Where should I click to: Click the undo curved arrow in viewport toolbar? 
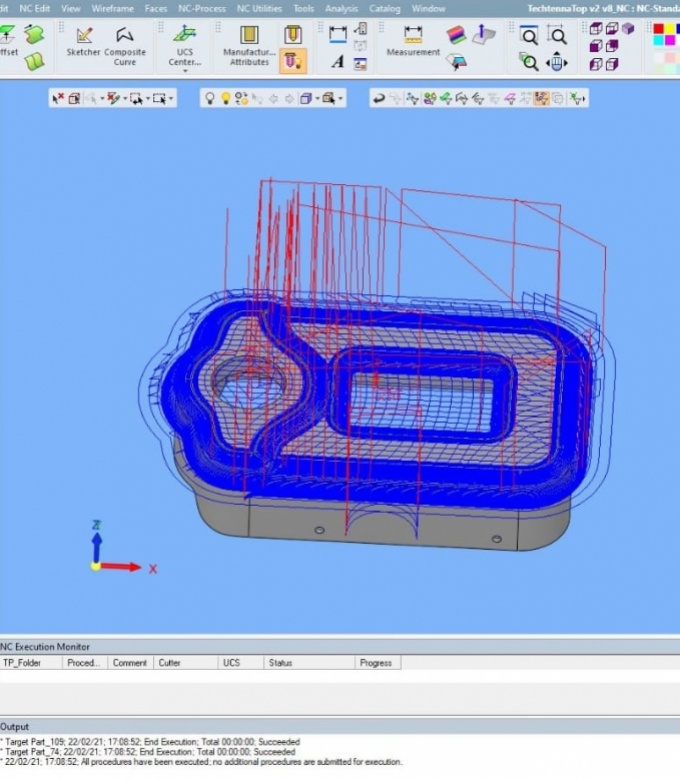(x=379, y=98)
